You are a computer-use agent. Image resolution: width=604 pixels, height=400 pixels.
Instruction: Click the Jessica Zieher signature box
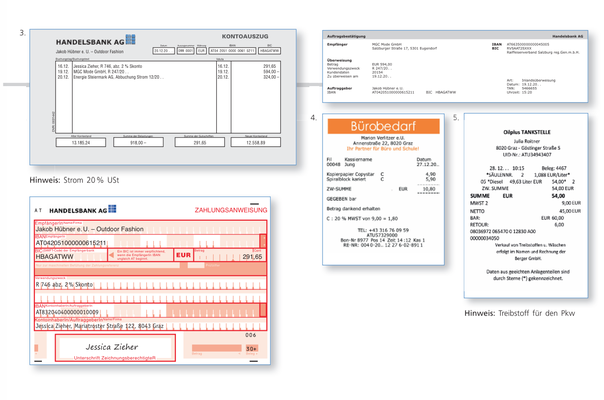coord(115,348)
